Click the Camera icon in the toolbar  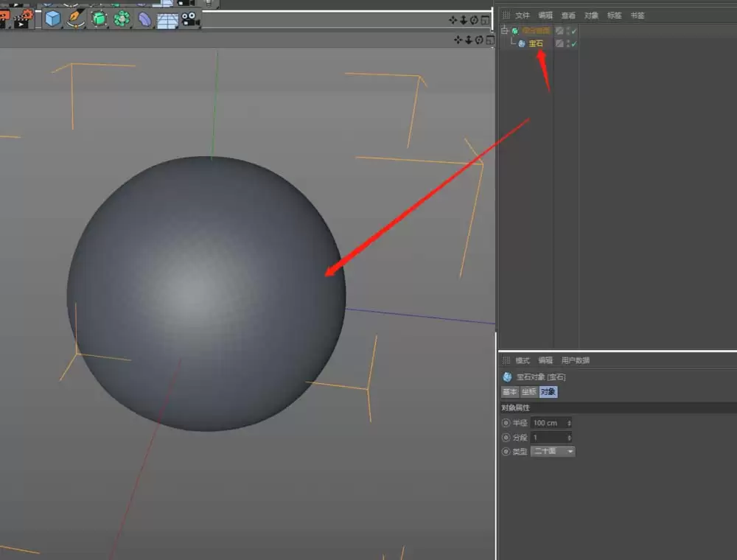pyautogui.click(x=190, y=18)
